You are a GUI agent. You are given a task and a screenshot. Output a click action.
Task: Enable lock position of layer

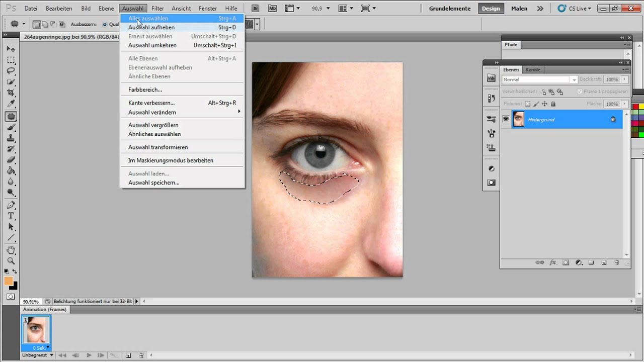544,104
